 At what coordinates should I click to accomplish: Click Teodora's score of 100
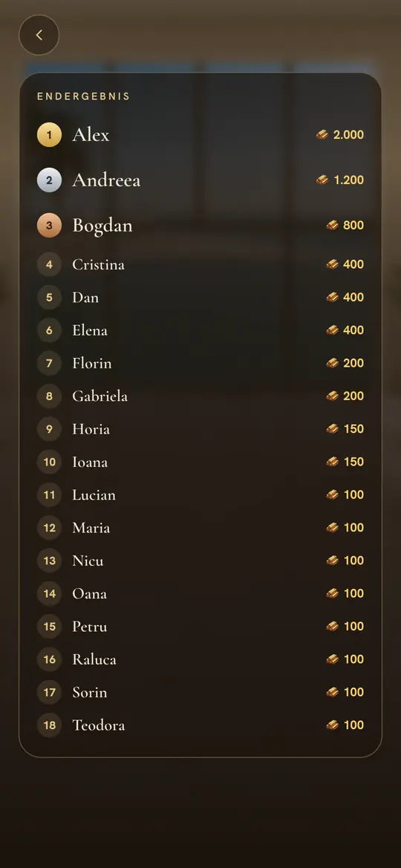[x=353, y=725]
